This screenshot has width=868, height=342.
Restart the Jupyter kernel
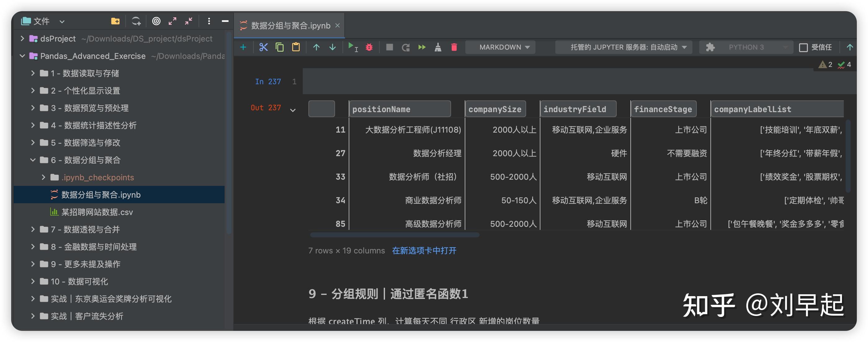(x=405, y=47)
